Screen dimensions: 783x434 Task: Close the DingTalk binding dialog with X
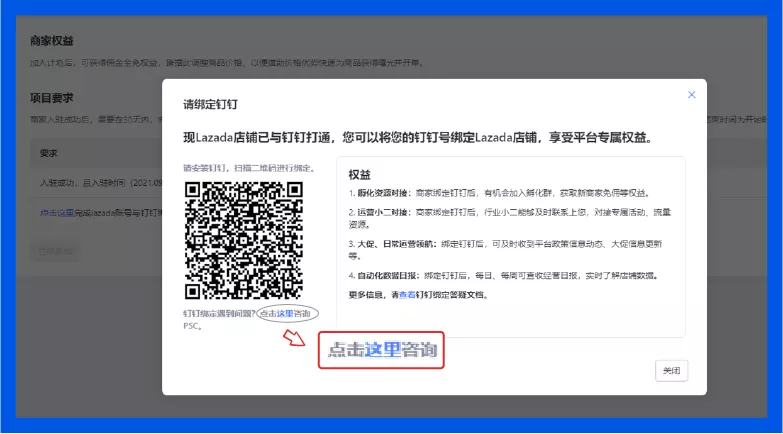(692, 94)
